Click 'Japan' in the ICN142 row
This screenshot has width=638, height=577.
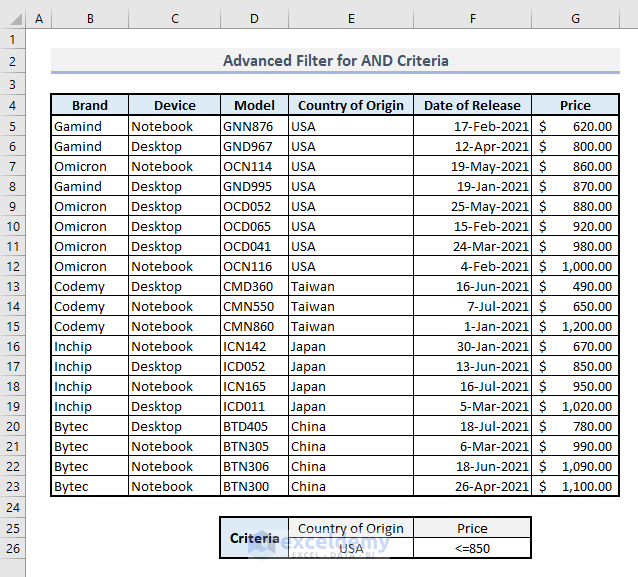point(351,346)
